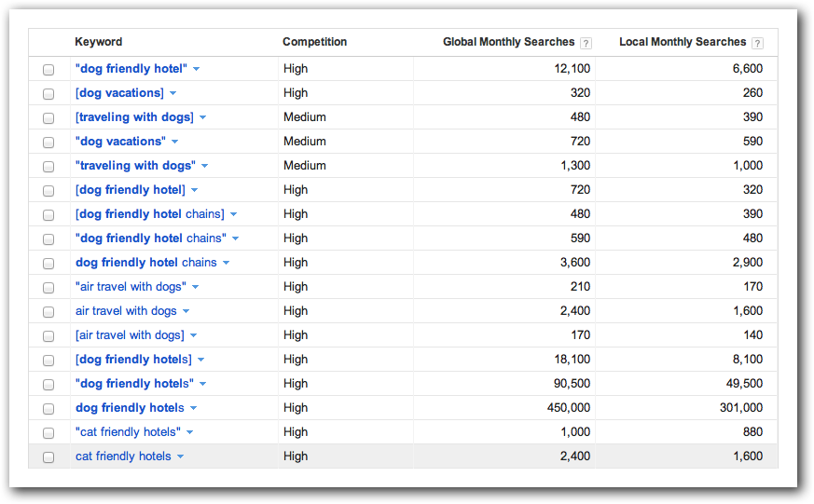Check the broad air travel with dogs box

coord(48,312)
